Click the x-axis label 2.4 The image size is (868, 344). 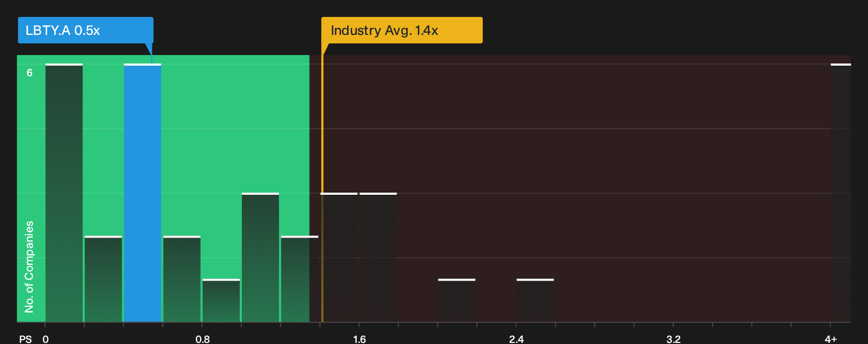pyautogui.click(x=517, y=339)
